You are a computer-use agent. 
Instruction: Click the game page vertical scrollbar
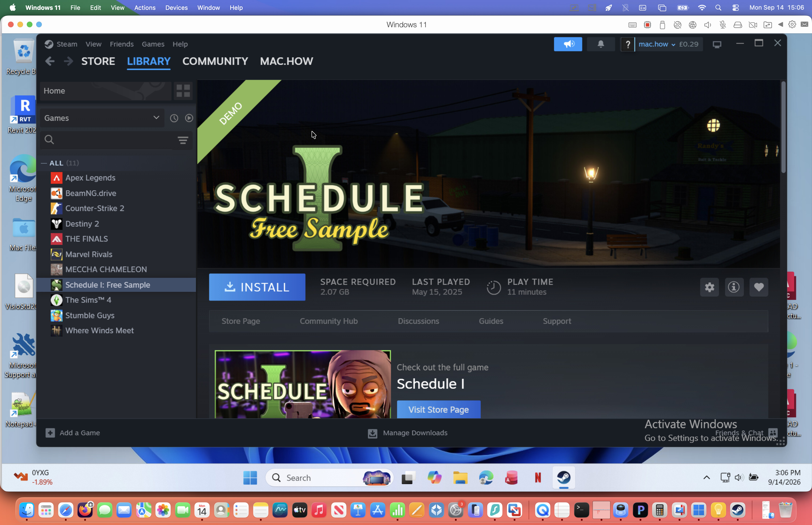[x=783, y=127]
